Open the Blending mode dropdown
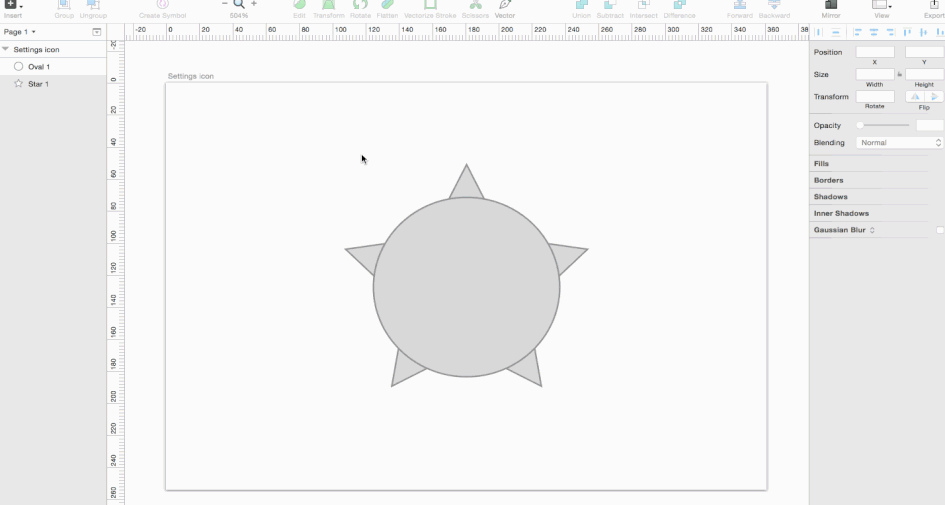The image size is (945, 505). pyautogui.click(x=899, y=143)
